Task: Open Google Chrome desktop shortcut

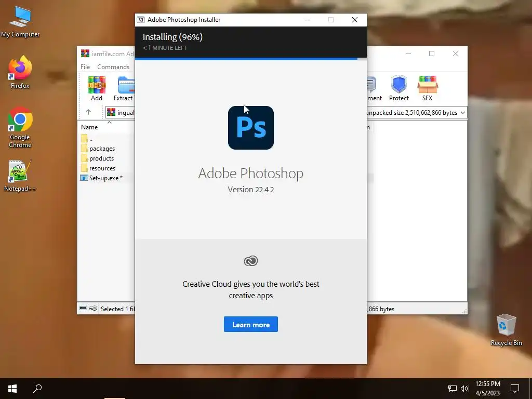Action: (20, 127)
